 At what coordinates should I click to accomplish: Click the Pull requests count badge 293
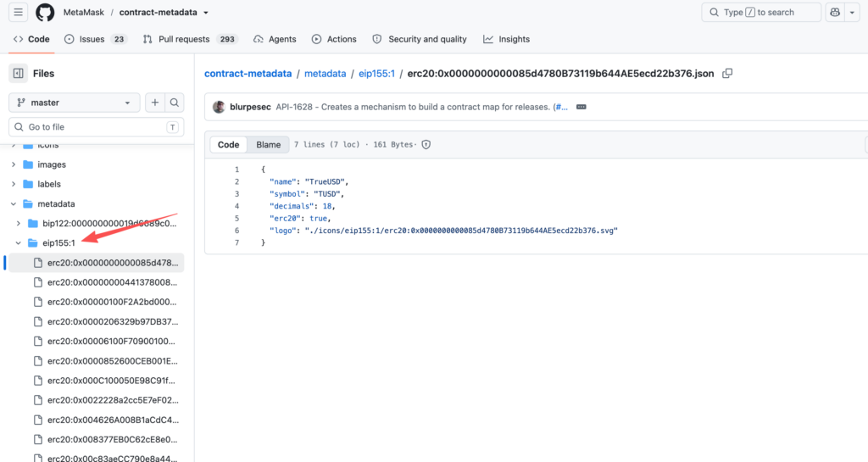[227, 39]
